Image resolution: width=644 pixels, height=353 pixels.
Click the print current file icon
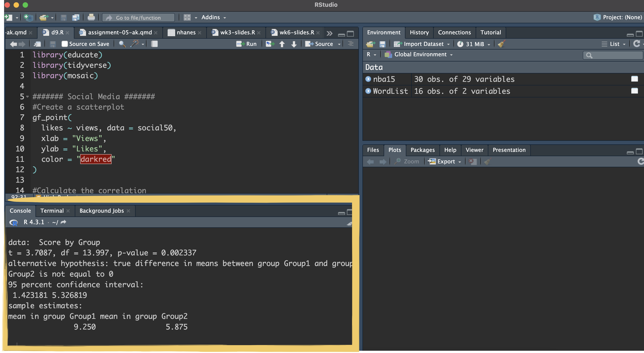91,17
